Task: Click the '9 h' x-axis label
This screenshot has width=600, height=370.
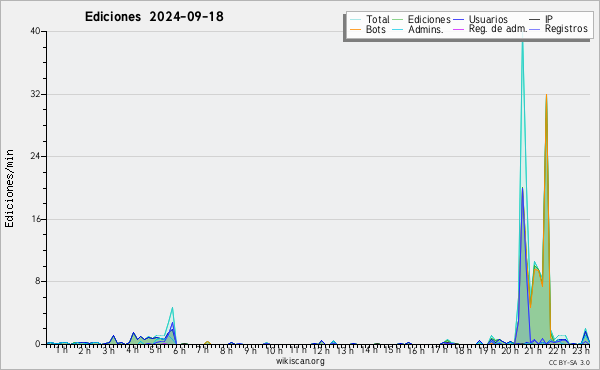Action: [x=250, y=350]
